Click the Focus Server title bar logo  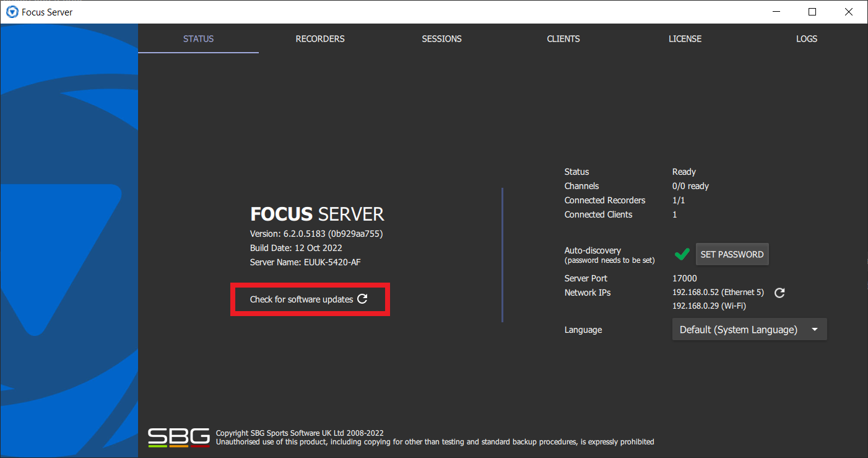(12, 12)
